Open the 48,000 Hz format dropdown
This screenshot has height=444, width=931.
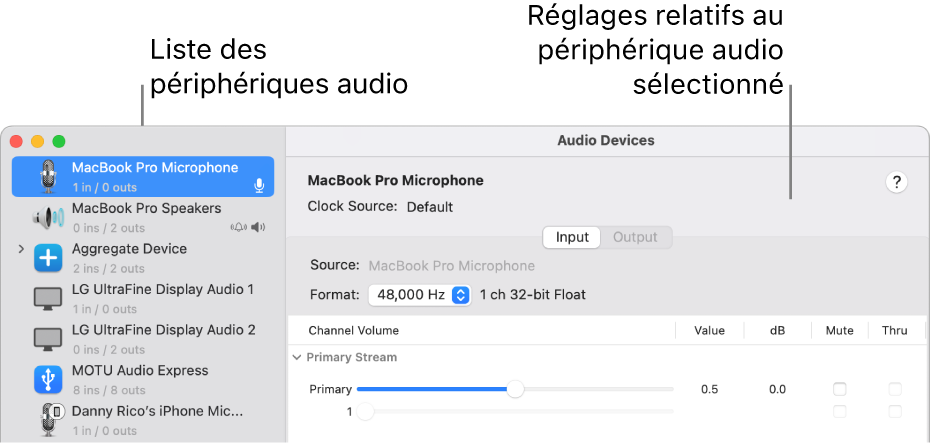(419, 295)
